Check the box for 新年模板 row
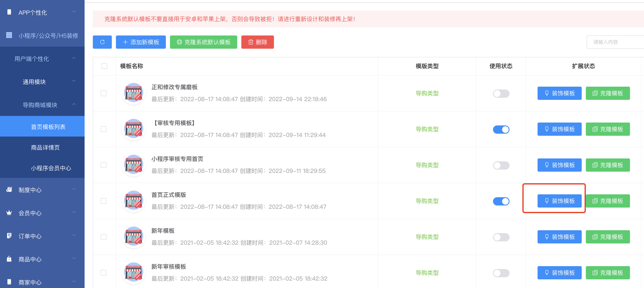This screenshot has width=644, height=288. [x=104, y=237]
